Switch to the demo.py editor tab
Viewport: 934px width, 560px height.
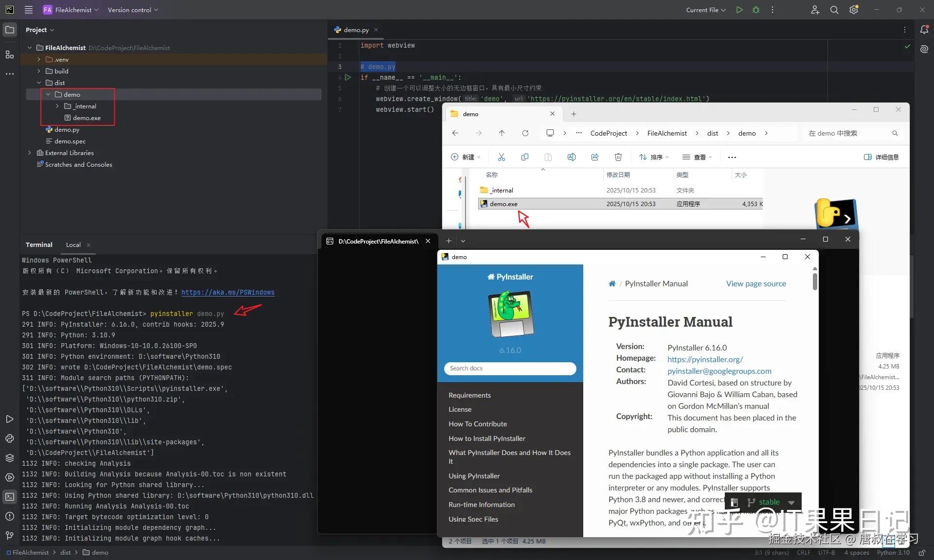355,30
